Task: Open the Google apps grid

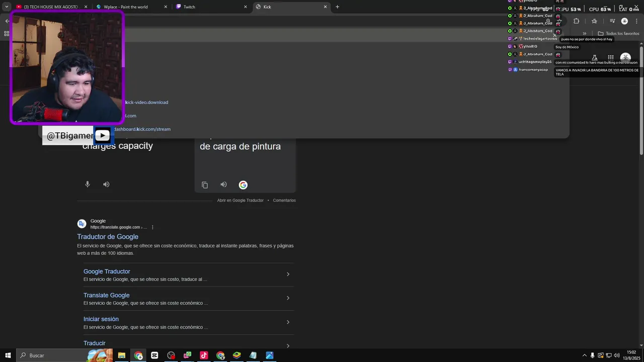Action: [x=610, y=58]
